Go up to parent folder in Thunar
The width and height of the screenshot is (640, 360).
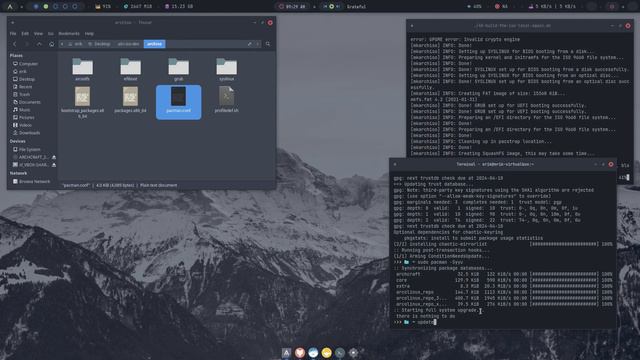click(x=39, y=44)
